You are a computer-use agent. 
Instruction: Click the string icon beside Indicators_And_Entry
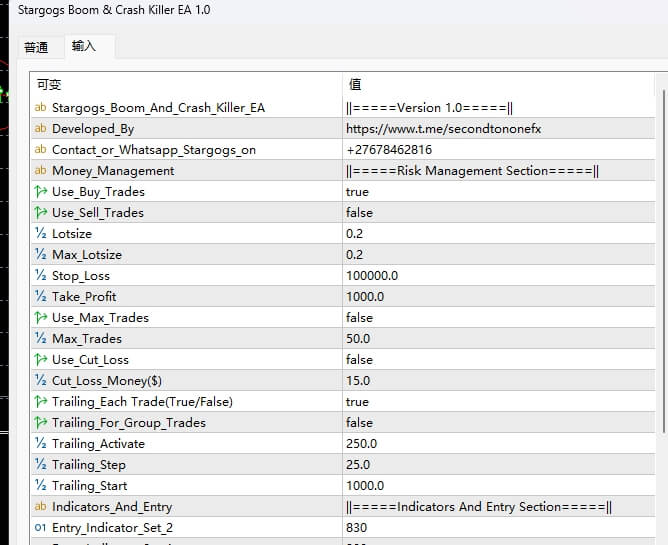[x=40, y=507]
